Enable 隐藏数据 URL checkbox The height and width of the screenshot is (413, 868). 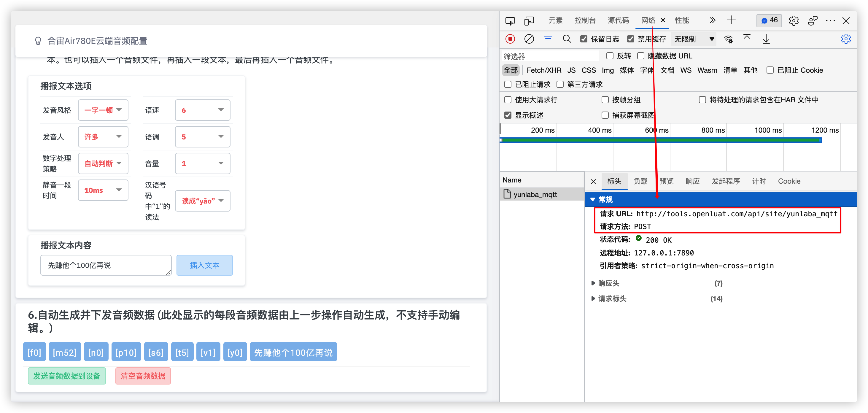(640, 56)
